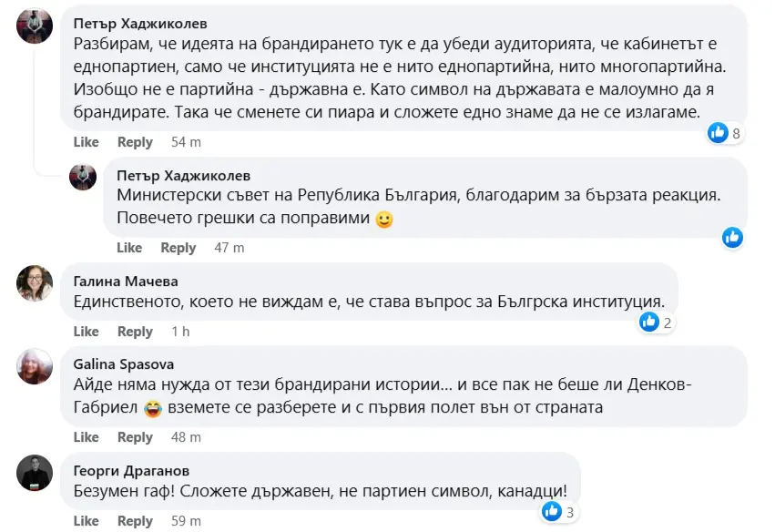Open Galina Spasova's profile picture

point(35,366)
